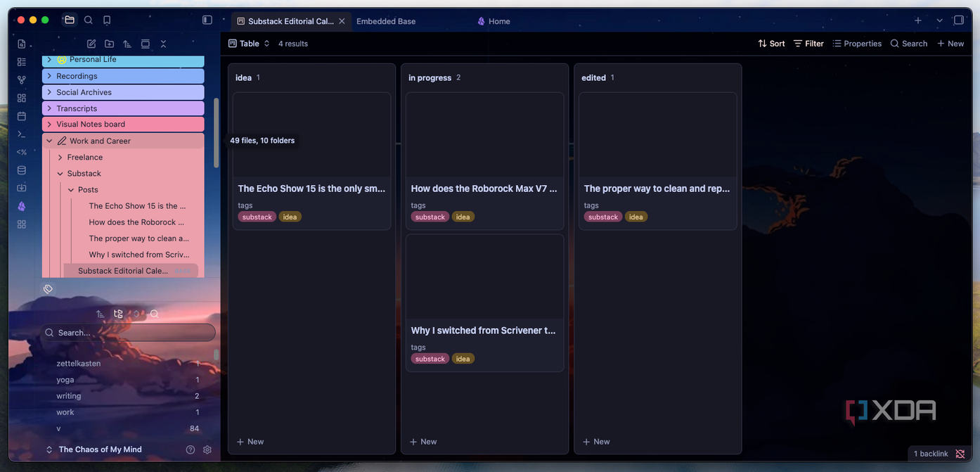Create a new folder in file explorer
Viewport: 980px width, 472px height.
(109, 44)
